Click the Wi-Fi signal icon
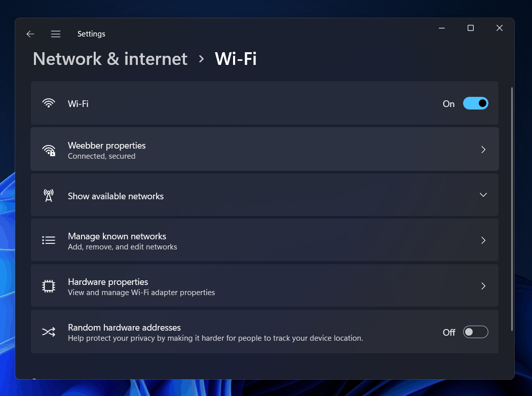Viewport: 532px width, 396px height. (49, 103)
